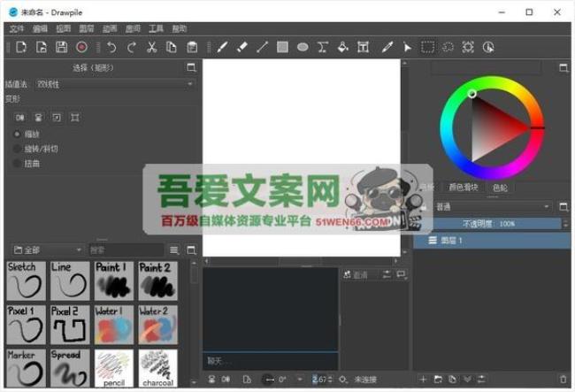The width and height of the screenshot is (575, 392).
Task: Click the third transform button under 变形
Action: pyautogui.click(x=57, y=118)
